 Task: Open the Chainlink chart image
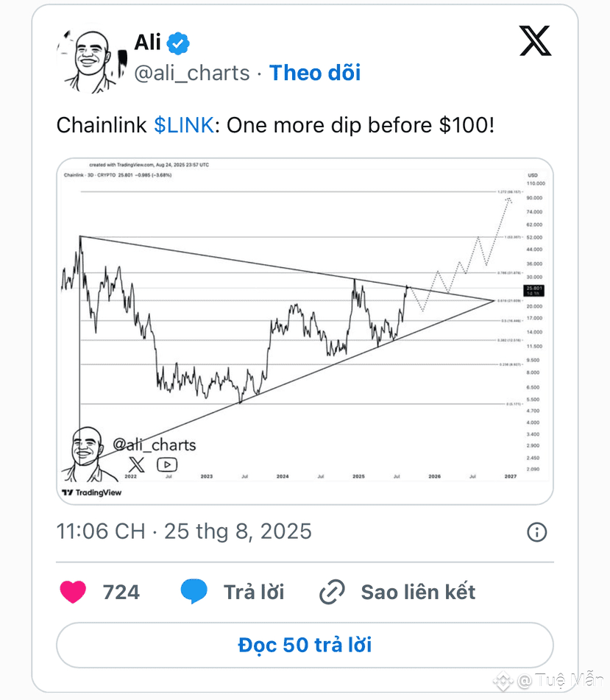pos(305,331)
